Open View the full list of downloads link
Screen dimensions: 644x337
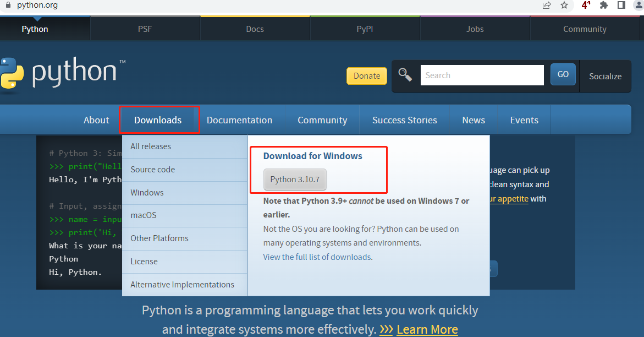coord(318,257)
